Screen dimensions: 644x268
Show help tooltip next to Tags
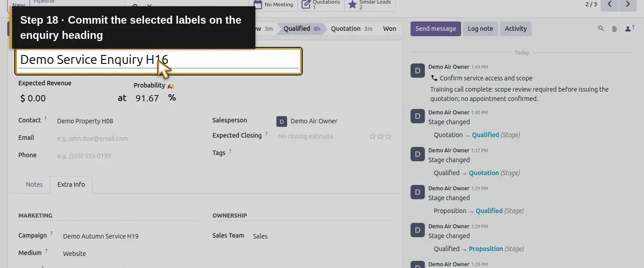230,151
